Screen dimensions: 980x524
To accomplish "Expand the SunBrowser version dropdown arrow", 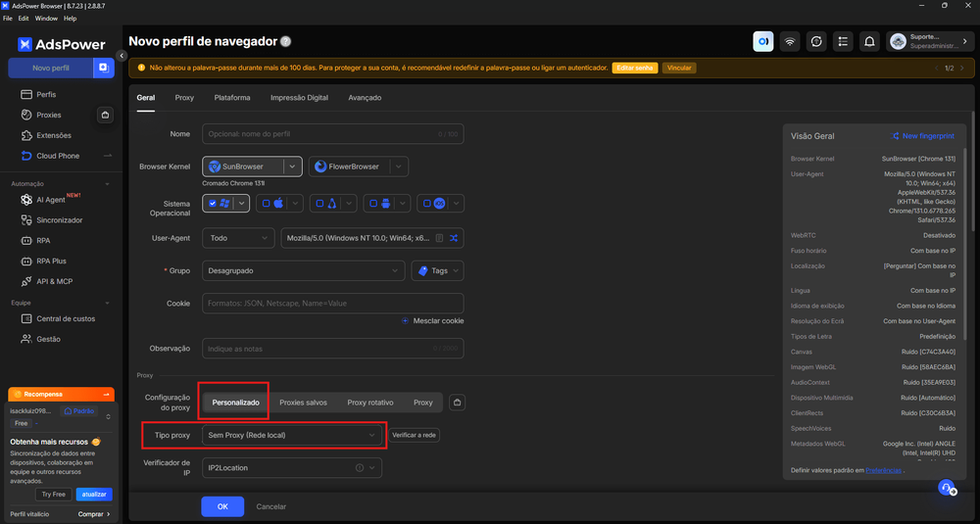I will click(292, 167).
